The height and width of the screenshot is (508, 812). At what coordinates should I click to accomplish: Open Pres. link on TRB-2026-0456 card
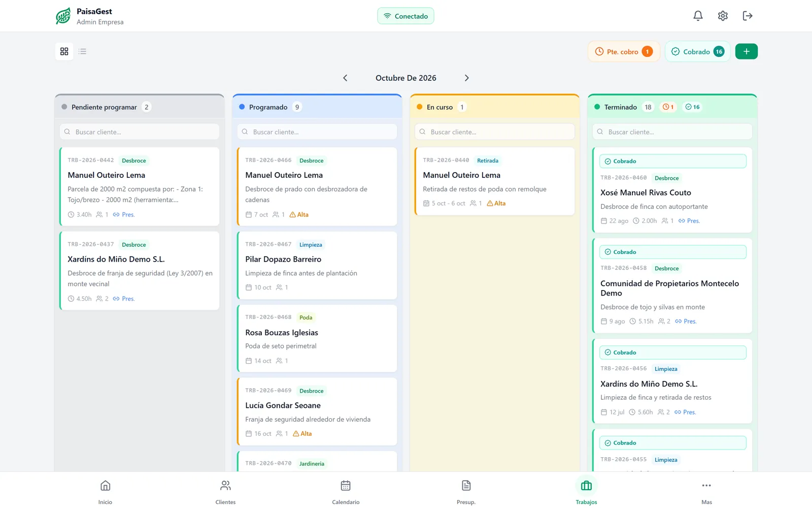click(685, 412)
